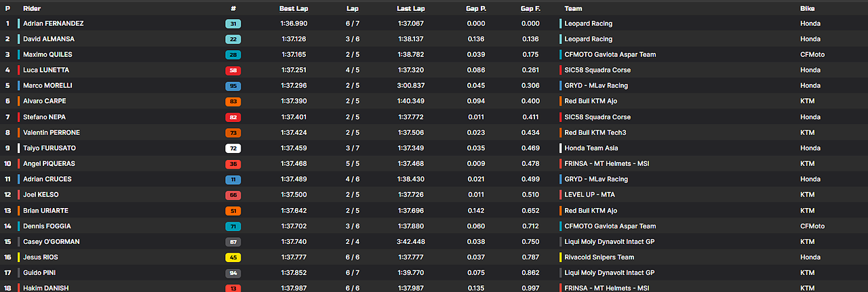
Task: Select rider Angel PIQUERAS
Action: click(x=49, y=164)
